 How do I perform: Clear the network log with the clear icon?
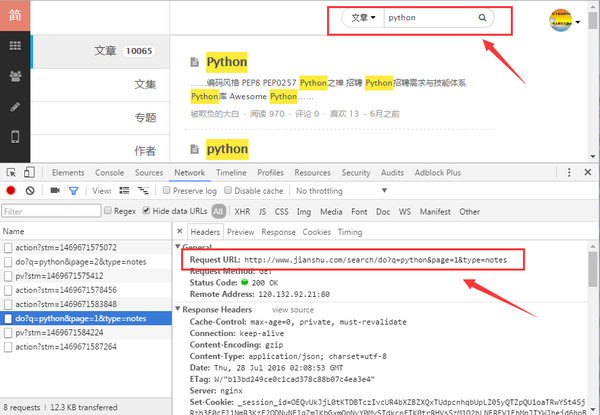click(30, 190)
